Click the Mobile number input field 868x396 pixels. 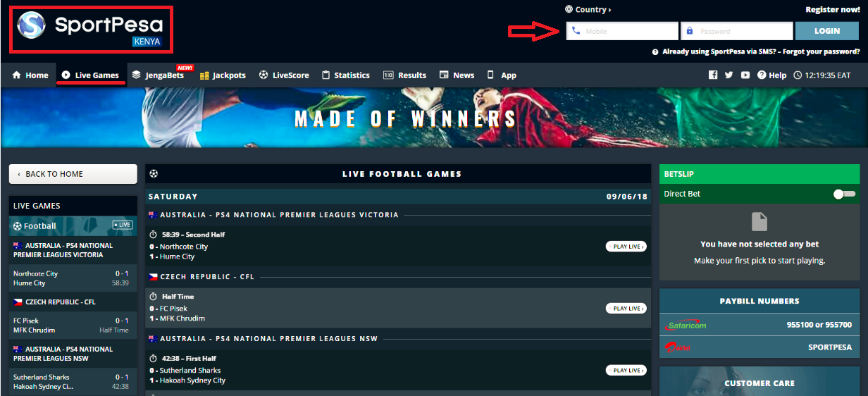(622, 31)
